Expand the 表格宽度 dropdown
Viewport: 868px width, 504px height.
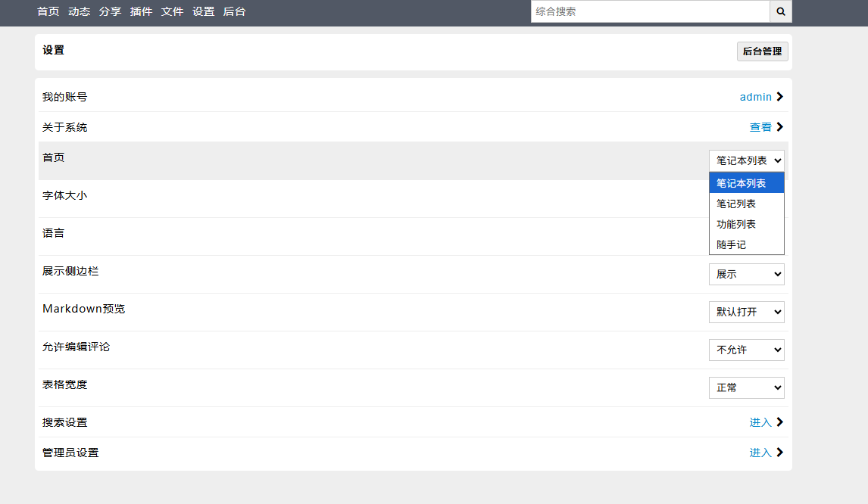coord(746,387)
